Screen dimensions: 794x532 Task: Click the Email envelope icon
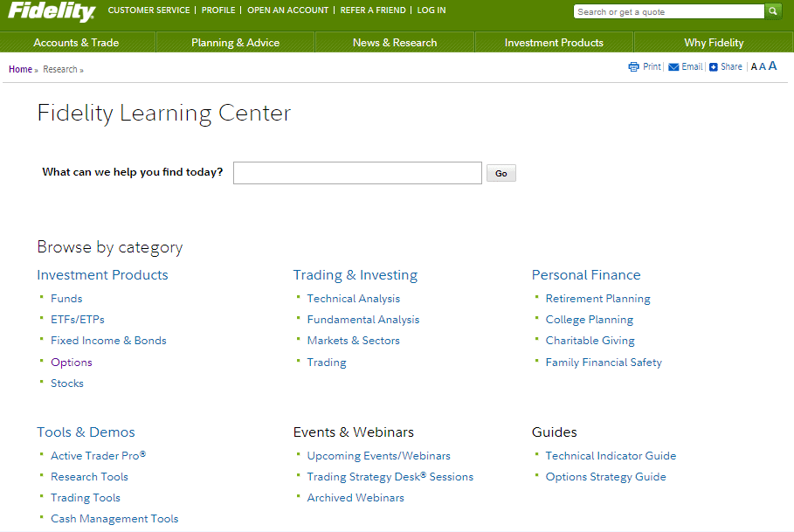pos(673,67)
